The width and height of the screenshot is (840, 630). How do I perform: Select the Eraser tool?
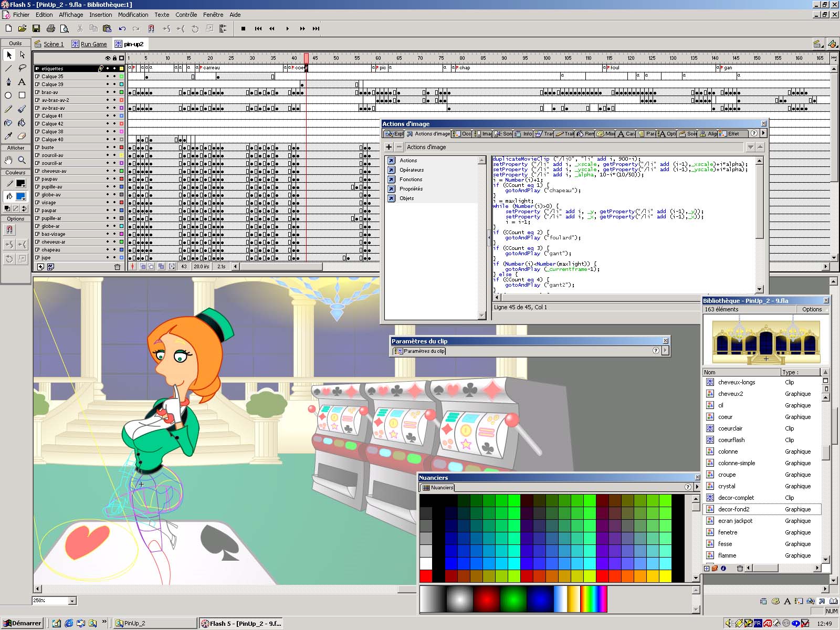point(22,136)
